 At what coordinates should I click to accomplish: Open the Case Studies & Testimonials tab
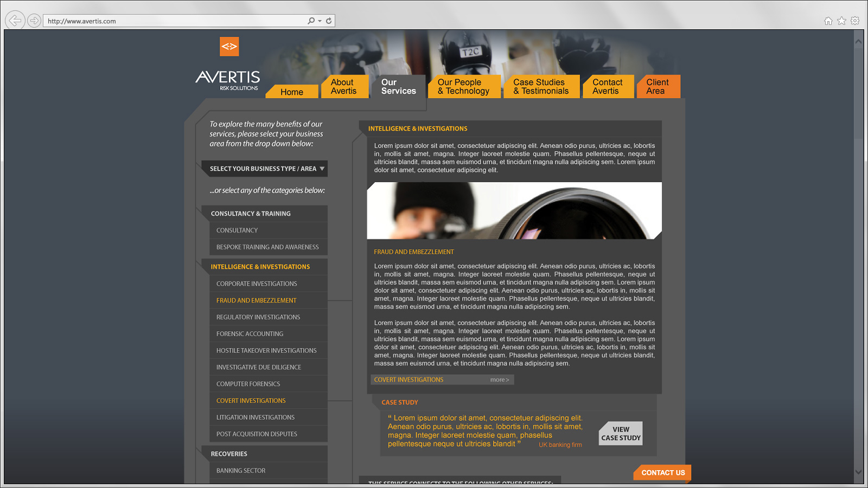click(541, 87)
